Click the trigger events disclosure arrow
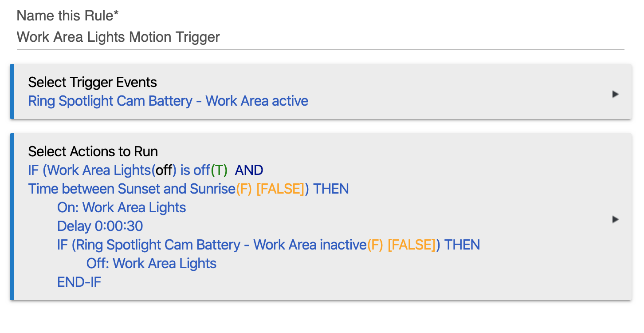This screenshot has height=333, width=644. (616, 94)
